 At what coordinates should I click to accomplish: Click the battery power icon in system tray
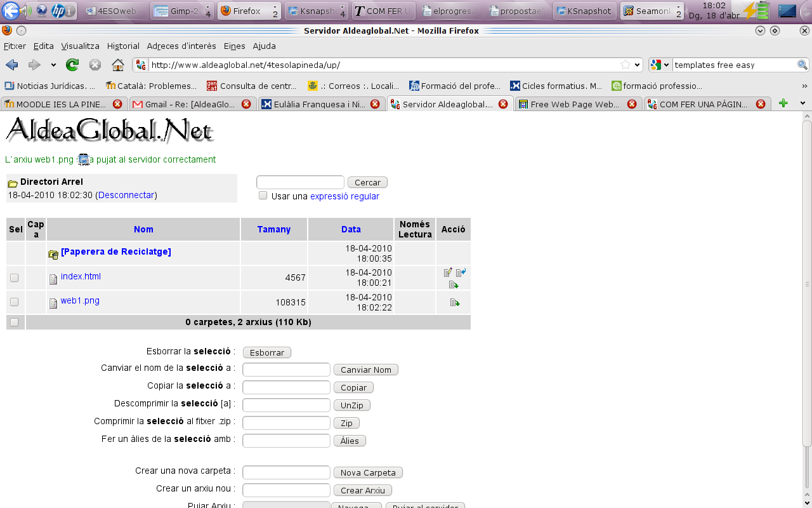[x=756, y=11]
